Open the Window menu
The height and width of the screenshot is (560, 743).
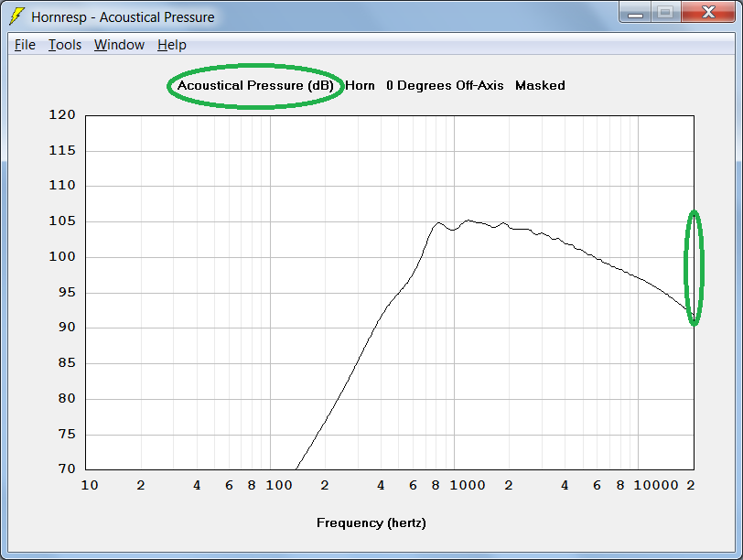119,45
